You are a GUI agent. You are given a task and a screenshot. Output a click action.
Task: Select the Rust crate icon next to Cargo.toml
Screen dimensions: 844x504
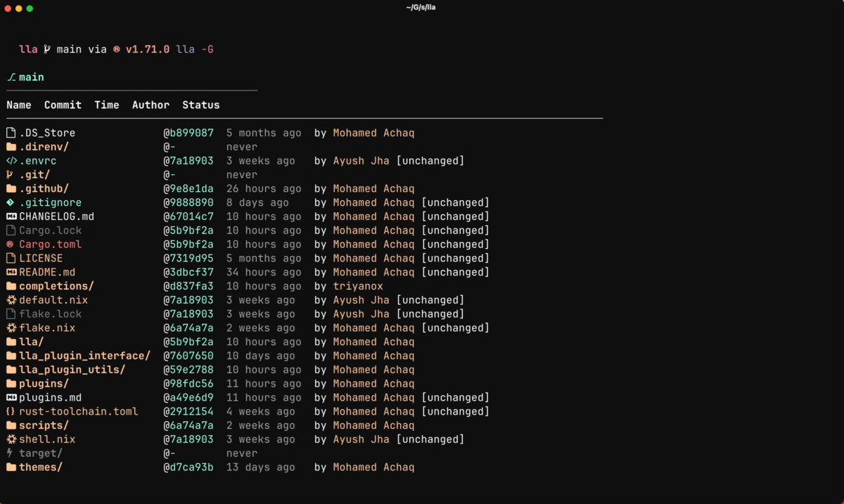coord(10,244)
